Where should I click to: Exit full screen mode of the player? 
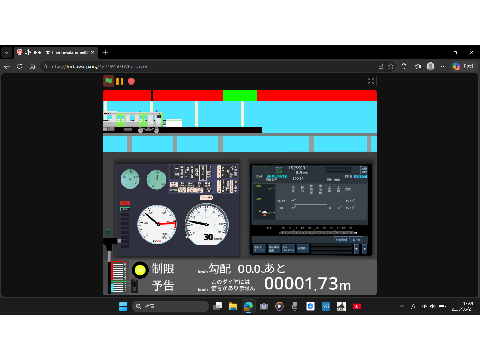(371, 81)
